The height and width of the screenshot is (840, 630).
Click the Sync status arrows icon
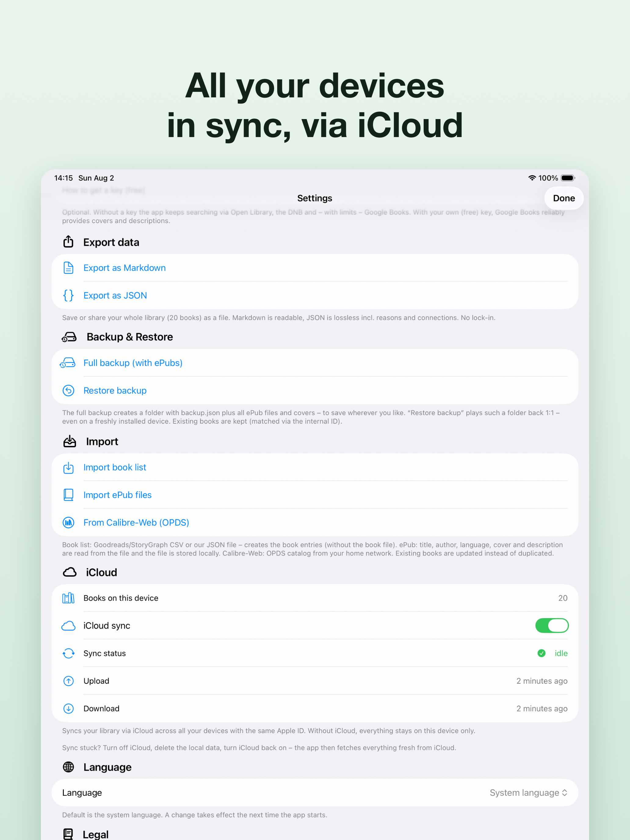click(68, 653)
